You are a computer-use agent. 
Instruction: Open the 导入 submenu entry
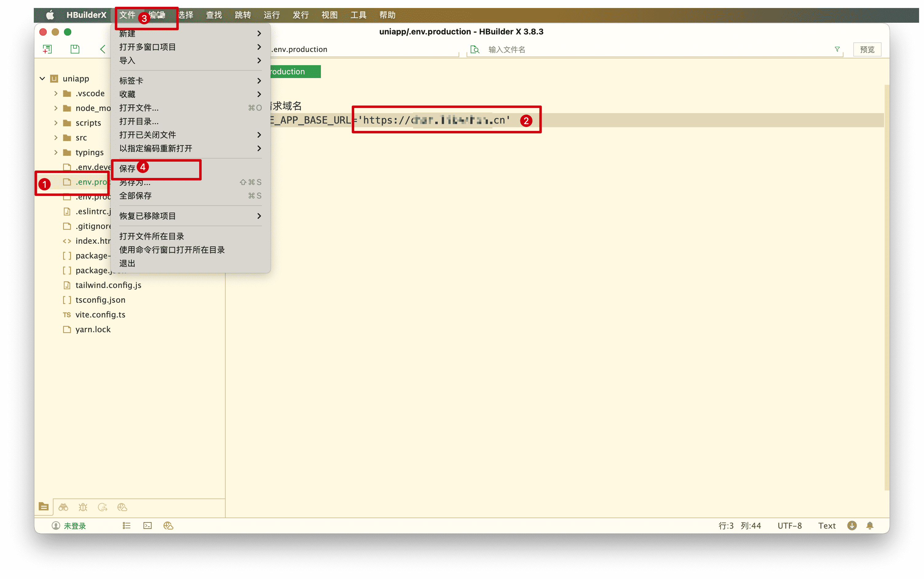tap(190, 61)
